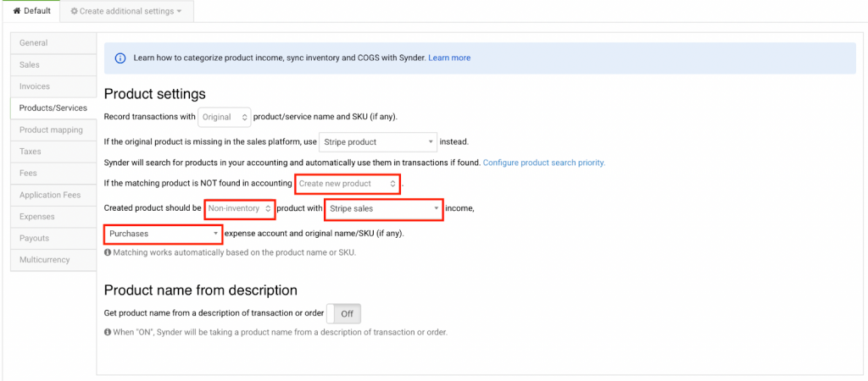Expand the Stripe sales income account dropdown
Image resolution: width=868 pixels, height=381 pixels.
click(383, 208)
